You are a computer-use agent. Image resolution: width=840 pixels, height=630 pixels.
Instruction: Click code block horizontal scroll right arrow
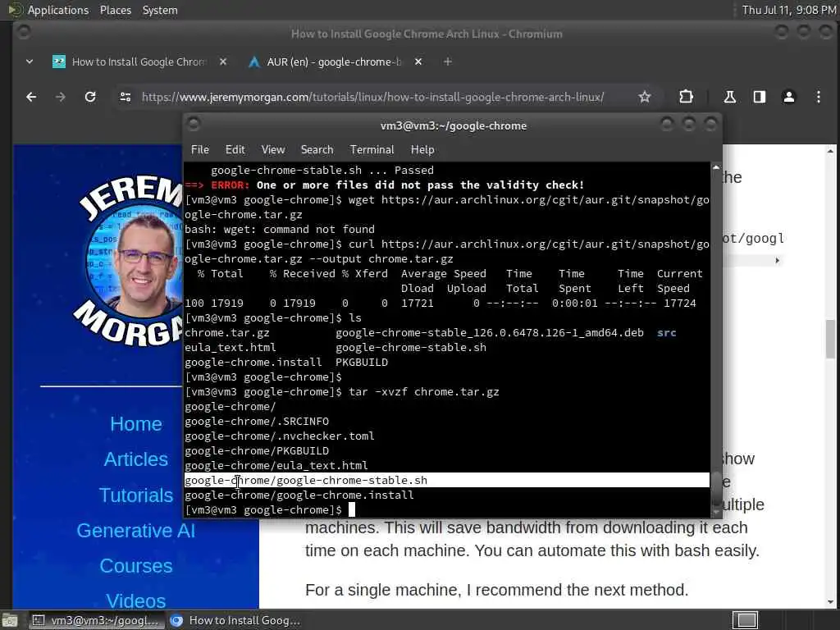pyautogui.click(x=778, y=260)
